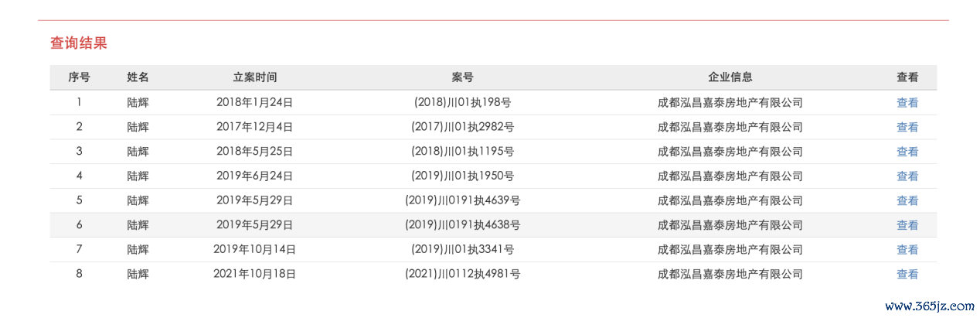Open 查看 link for case (2017)川01执2982号
The width and height of the screenshot is (980, 318).
coord(907,127)
